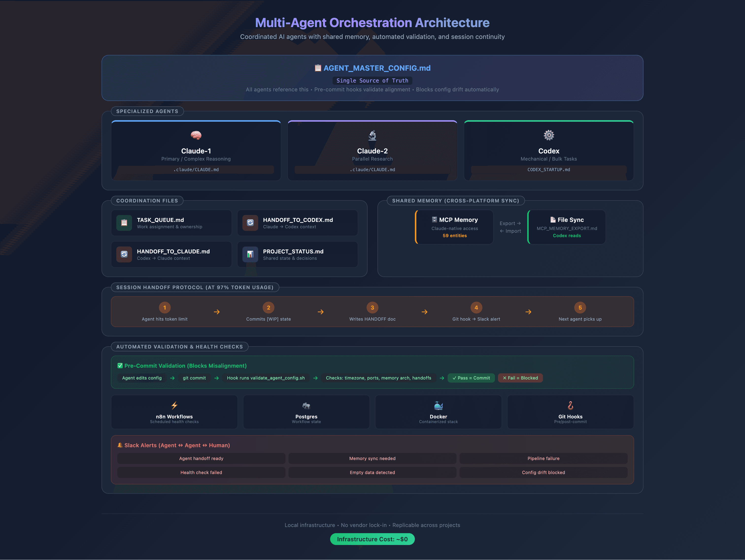The height and width of the screenshot is (560, 745).
Task: Click the Infrastructure Cost ~$0 badge
Action: (372, 539)
